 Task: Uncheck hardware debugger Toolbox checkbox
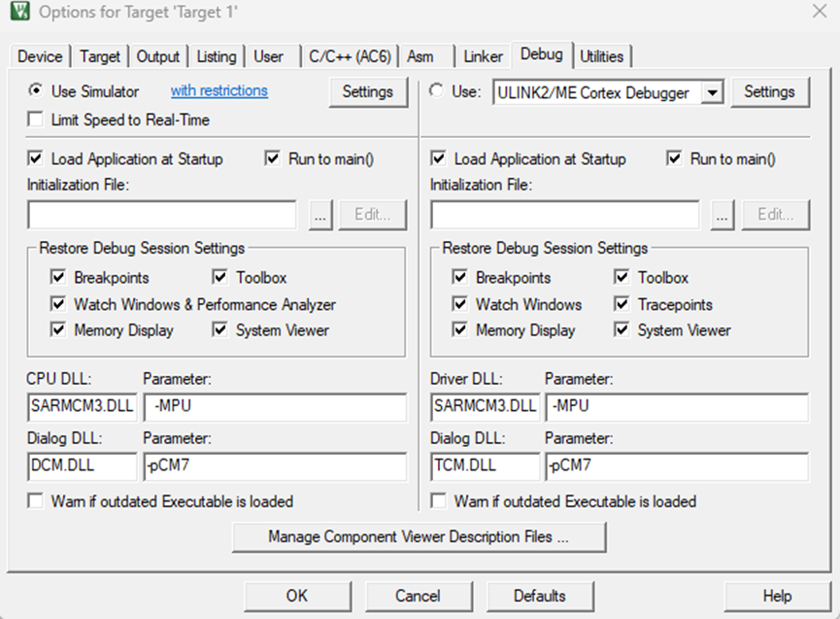click(622, 277)
